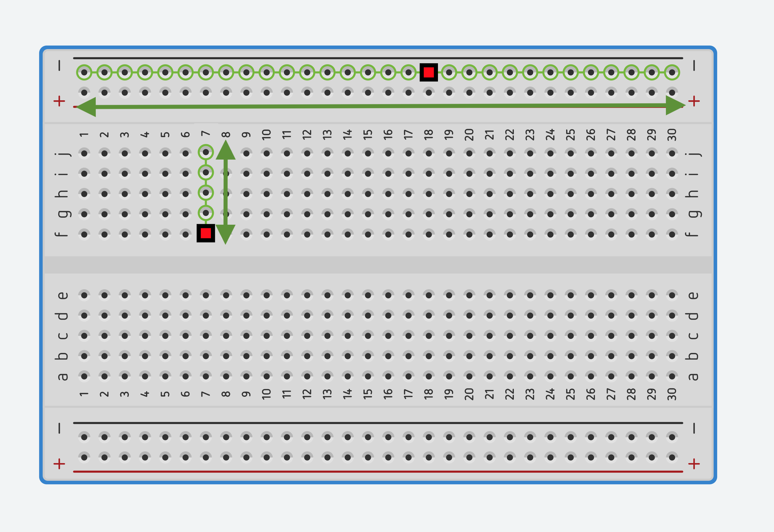Click the top positive rail hole above column 10

(267, 93)
